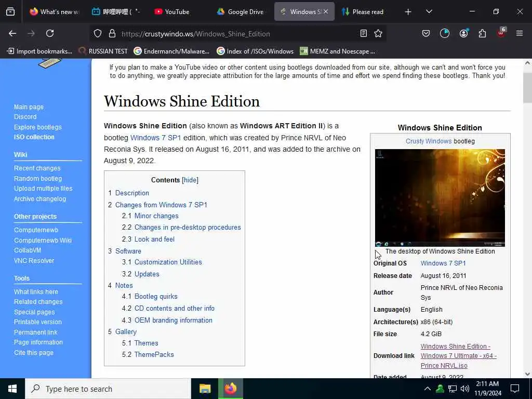The width and height of the screenshot is (532, 399).
Task: Click the tracking protection shield icon
Action: tap(98, 34)
